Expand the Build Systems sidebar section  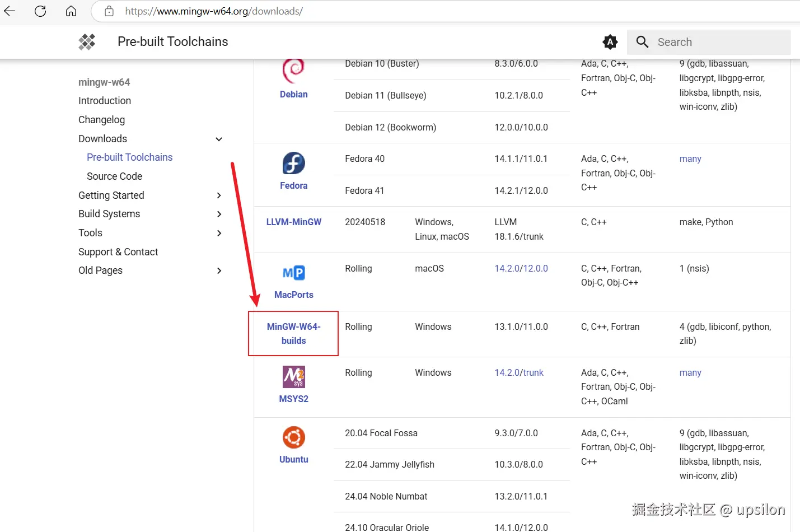(x=219, y=214)
